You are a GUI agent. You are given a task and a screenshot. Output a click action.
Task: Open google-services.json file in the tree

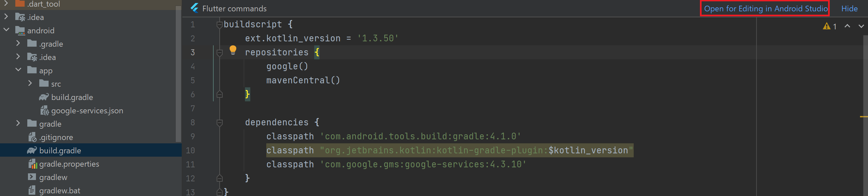[x=87, y=111]
